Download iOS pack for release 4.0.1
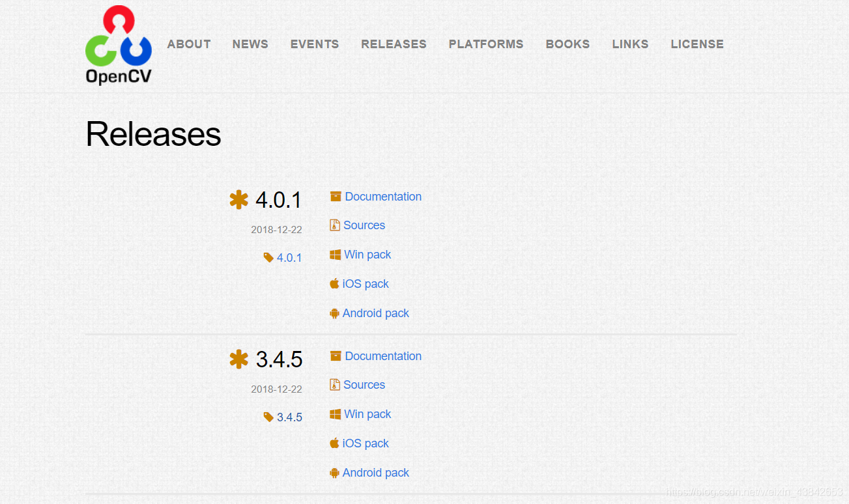 coord(366,284)
